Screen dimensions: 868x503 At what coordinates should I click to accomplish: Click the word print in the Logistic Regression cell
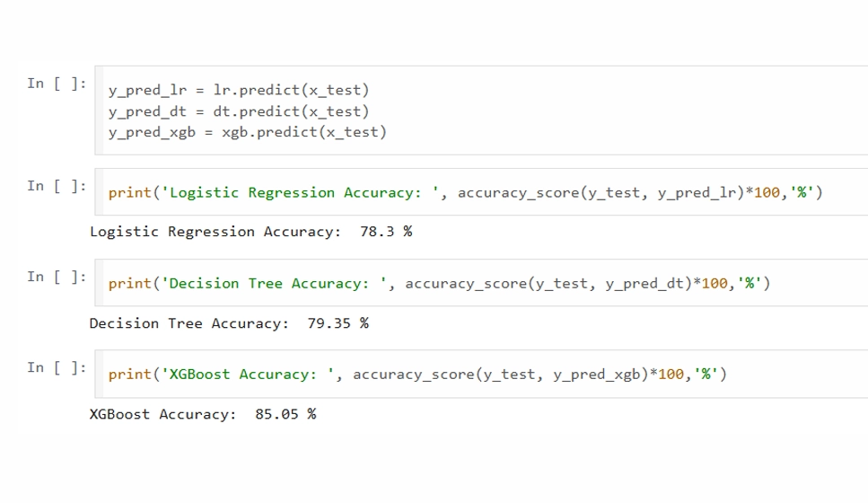click(130, 193)
